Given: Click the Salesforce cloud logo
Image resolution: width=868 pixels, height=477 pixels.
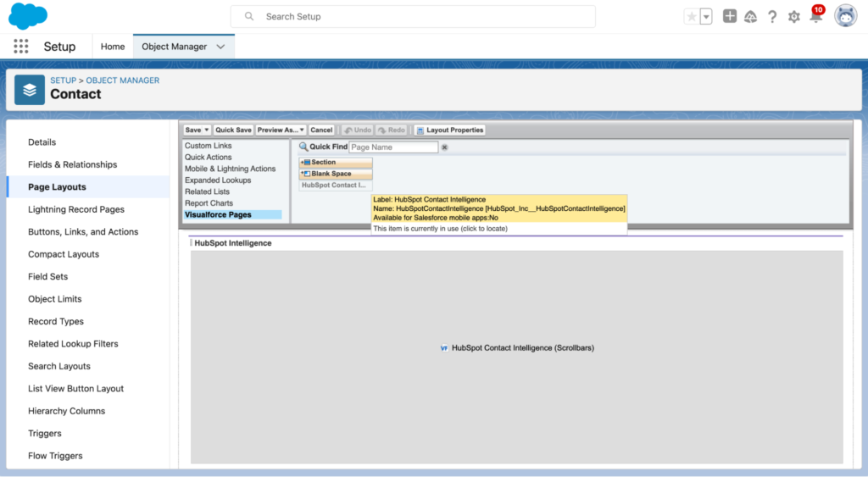Looking at the screenshot, I should pyautogui.click(x=28, y=16).
